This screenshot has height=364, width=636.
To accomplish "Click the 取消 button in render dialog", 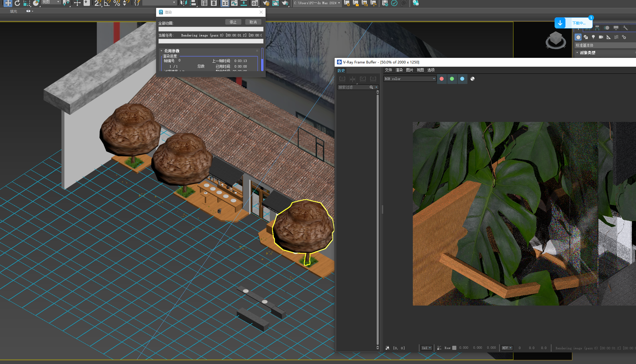I will (x=253, y=22).
